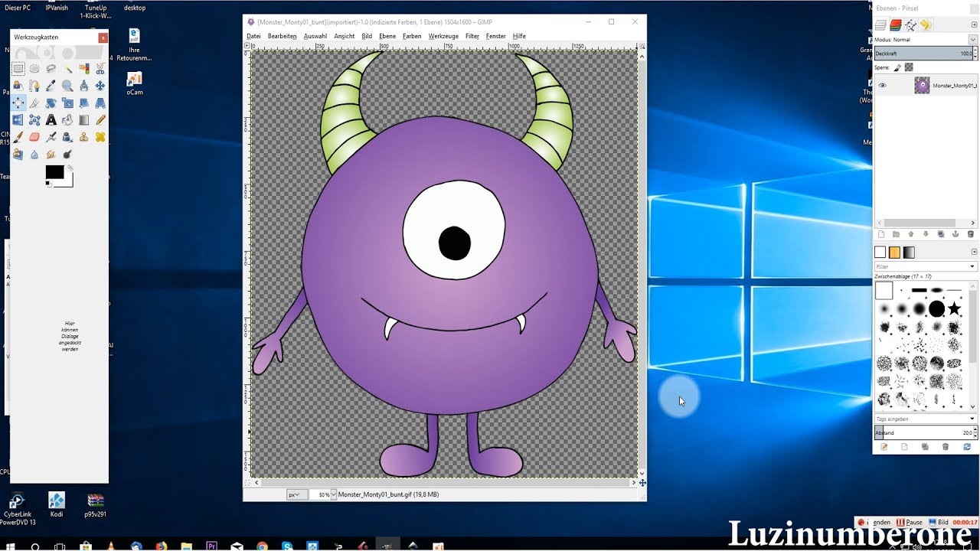Select the Bucket Fill tool
Screen dimensions: 980x551
point(67,120)
